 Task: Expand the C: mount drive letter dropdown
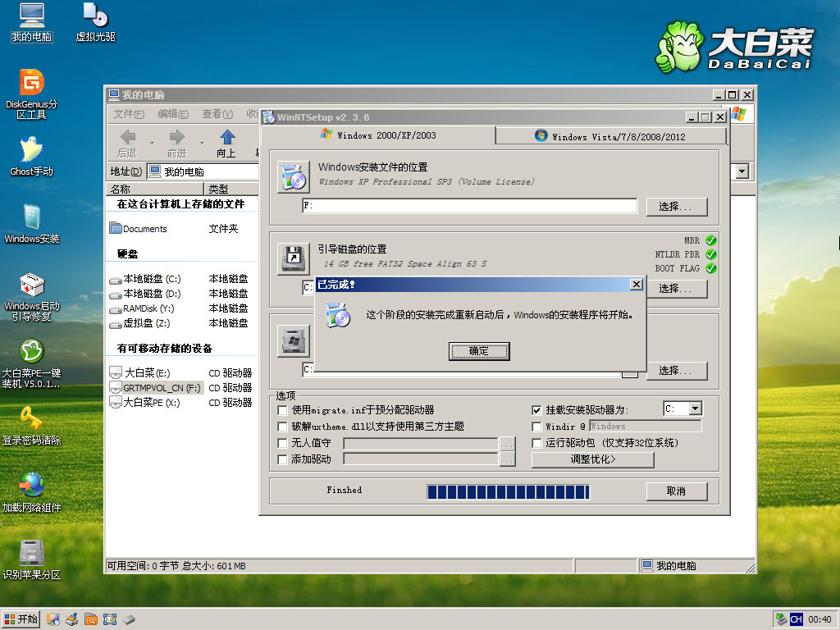click(695, 409)
